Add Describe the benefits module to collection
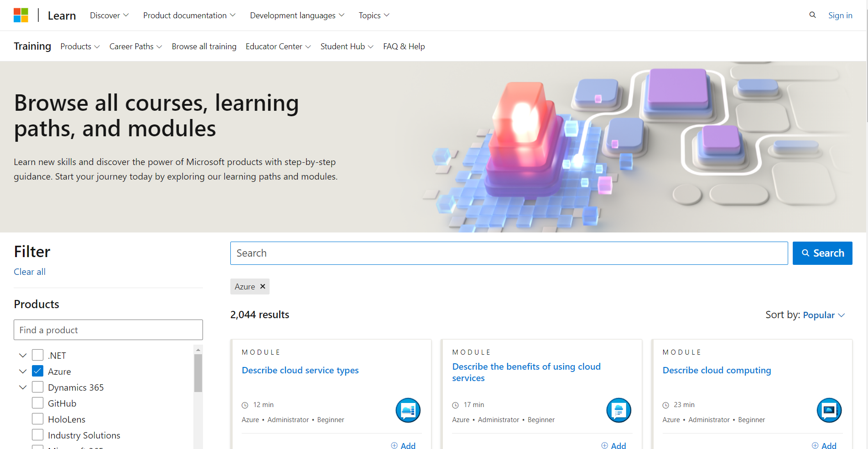Viewport: 868px width, 449px height. pyautogui.click(x=613, y=445)
